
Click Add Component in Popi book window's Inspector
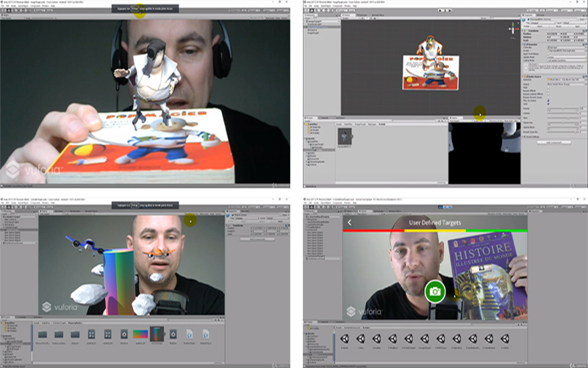click(554, 142)
